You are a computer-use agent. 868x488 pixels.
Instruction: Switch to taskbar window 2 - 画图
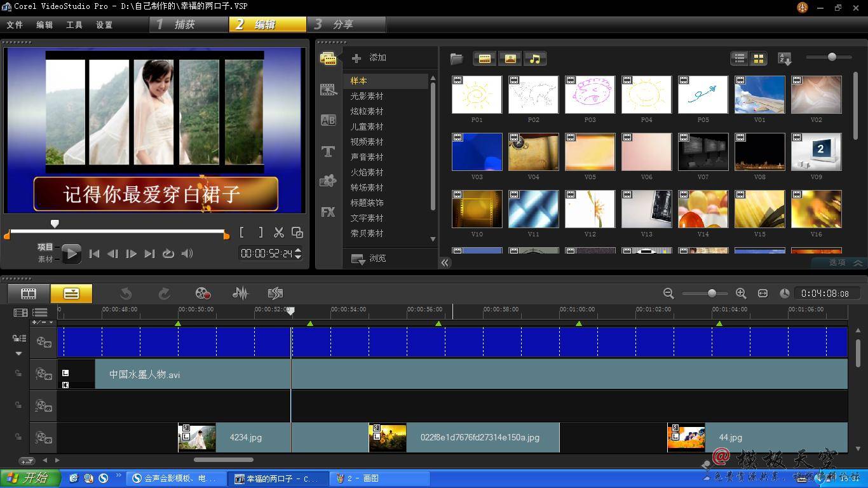pos(380,478)
